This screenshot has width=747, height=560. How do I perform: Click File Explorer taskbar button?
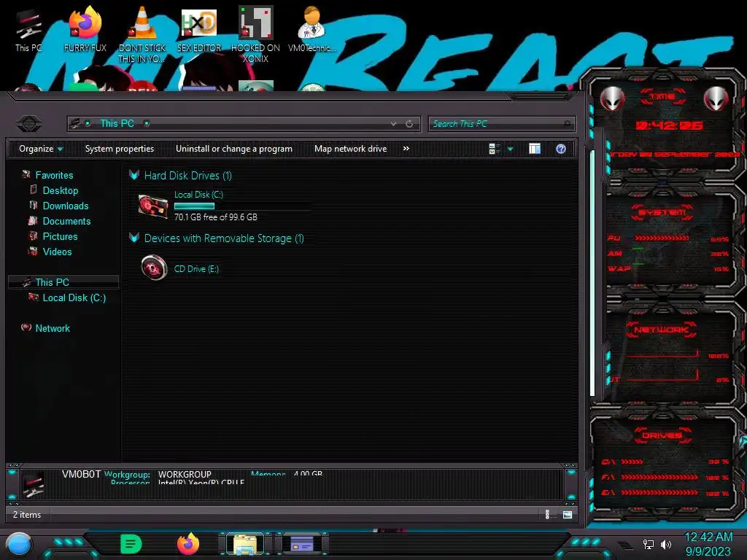245,544
